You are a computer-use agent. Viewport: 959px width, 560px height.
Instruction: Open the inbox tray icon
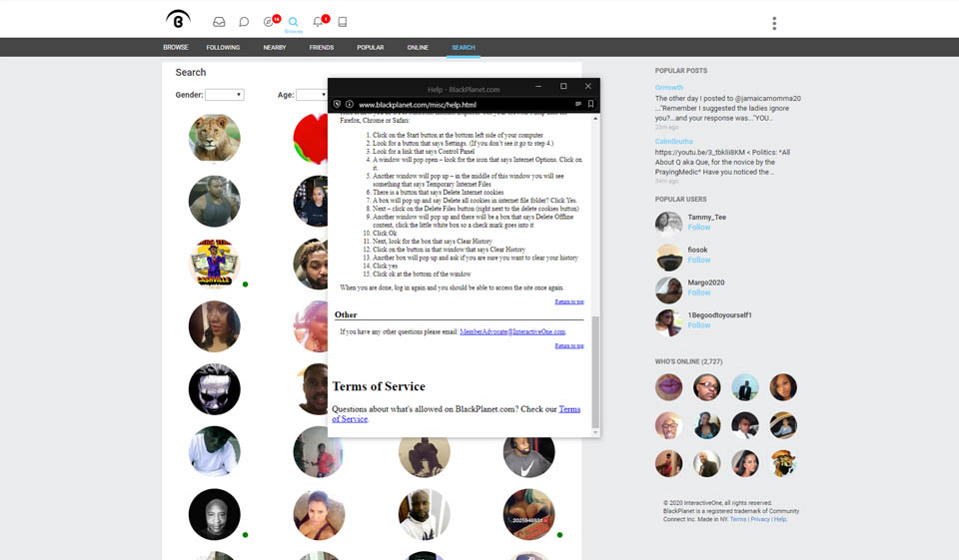pos(219,22)
